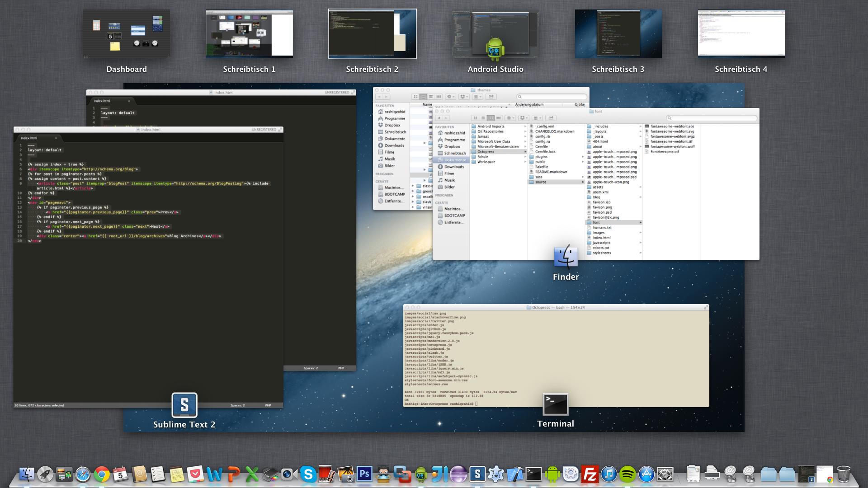Screen dimensions: 868x488
Task: Open App Store from the Dock
Action: click(x=646, y=474)
